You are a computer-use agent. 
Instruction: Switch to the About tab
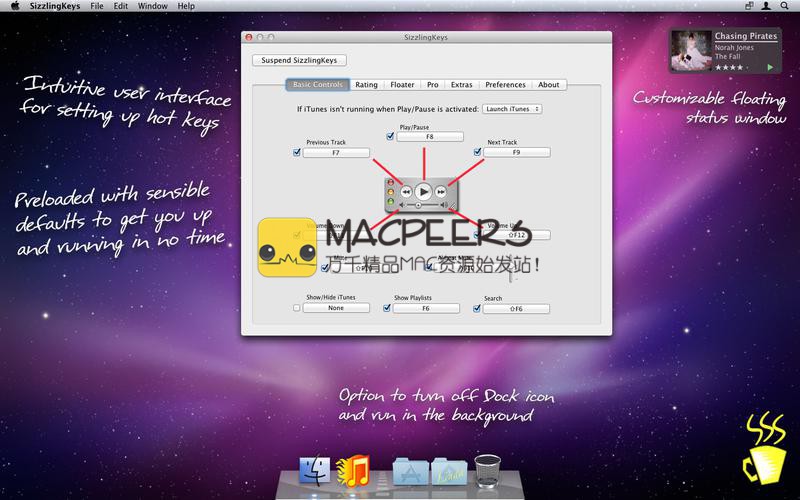tap(548, 85)
